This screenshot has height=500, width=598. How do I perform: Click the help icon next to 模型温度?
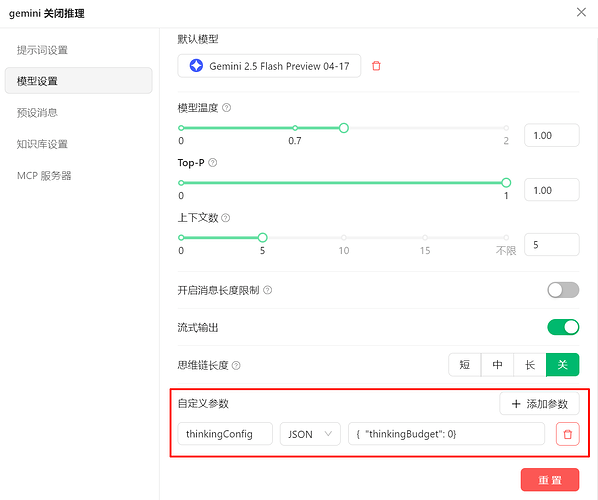[227, 108]
